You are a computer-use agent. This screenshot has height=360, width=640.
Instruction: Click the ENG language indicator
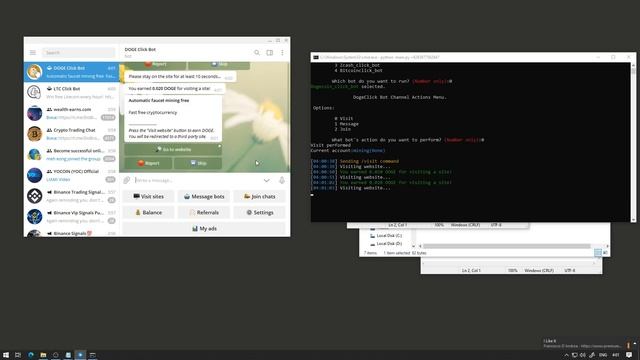point(603,355)
